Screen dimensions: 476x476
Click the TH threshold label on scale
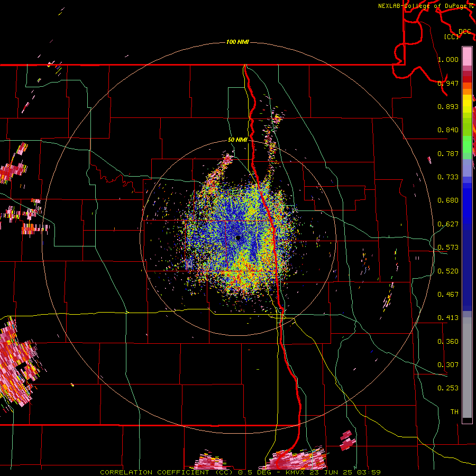(454, 412)
